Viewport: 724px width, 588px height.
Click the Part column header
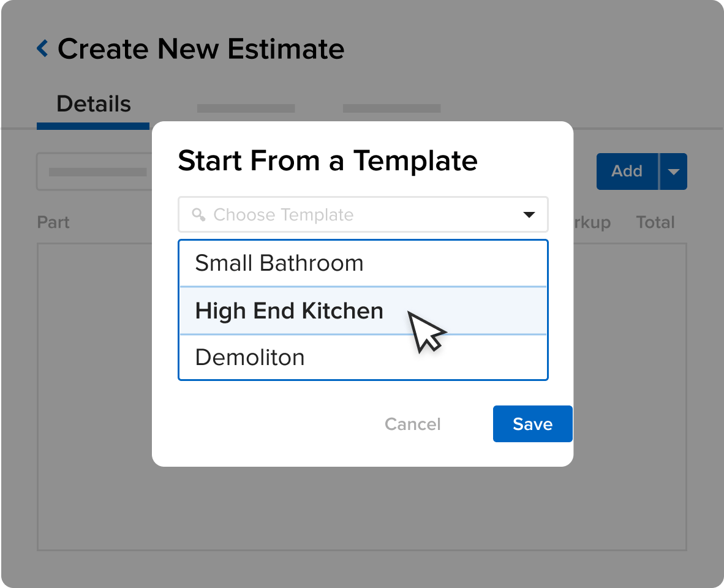tap(53, 222)
